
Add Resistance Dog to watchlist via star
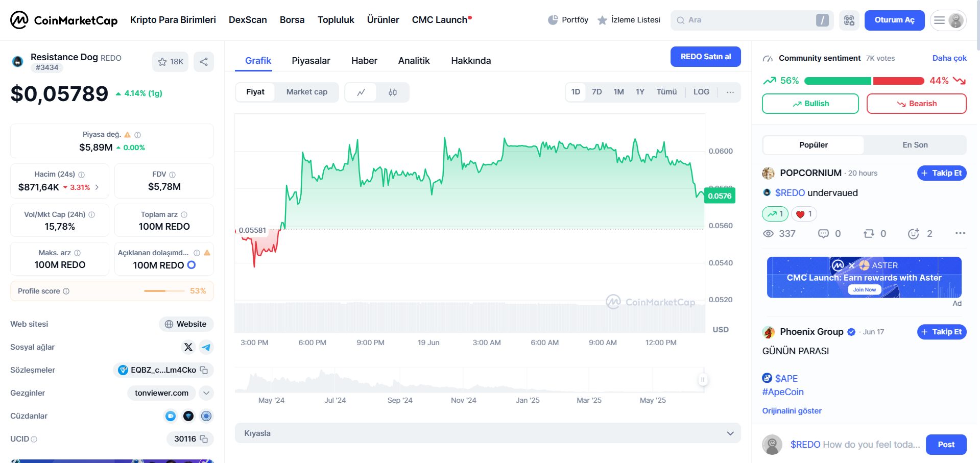(170, 62)
